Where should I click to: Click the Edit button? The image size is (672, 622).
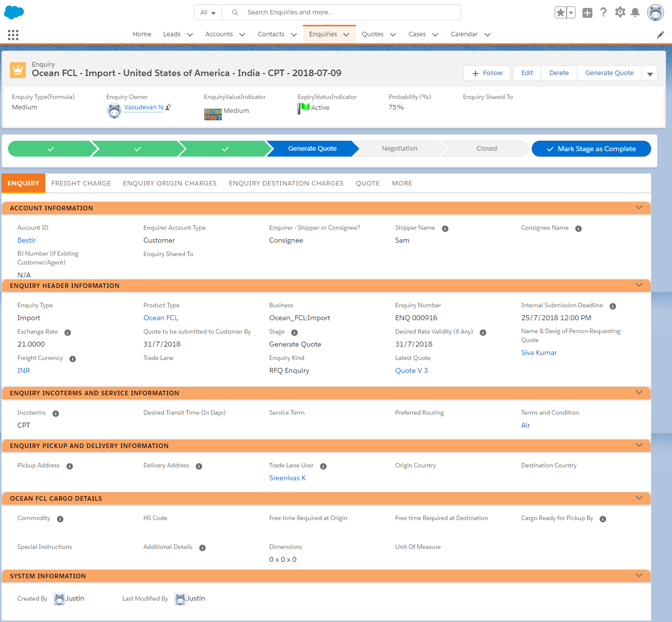click(x=527, y=73)
